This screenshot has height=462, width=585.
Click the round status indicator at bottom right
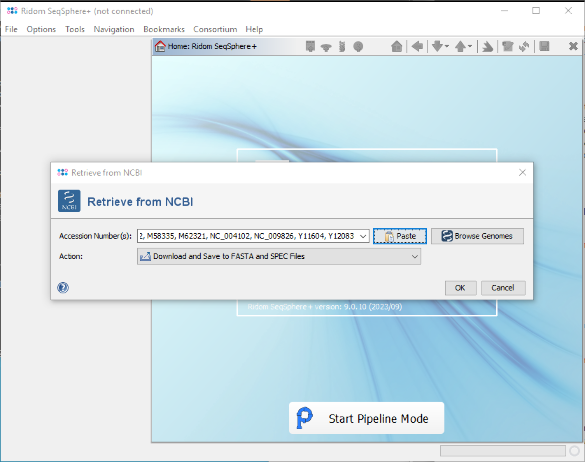[x=575, y=451]
